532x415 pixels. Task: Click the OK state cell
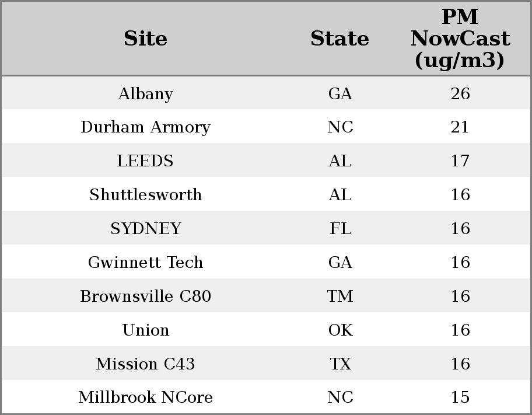340,330
